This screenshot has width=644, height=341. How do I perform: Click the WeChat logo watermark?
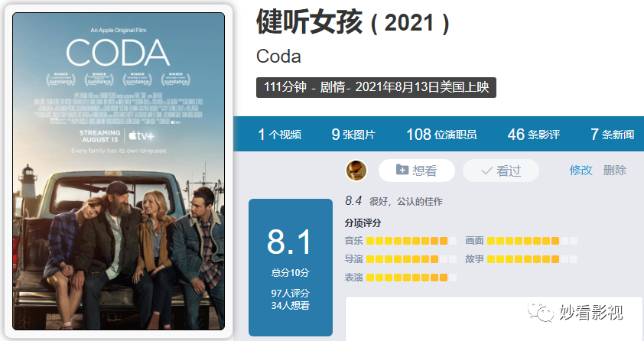point(541,312)
